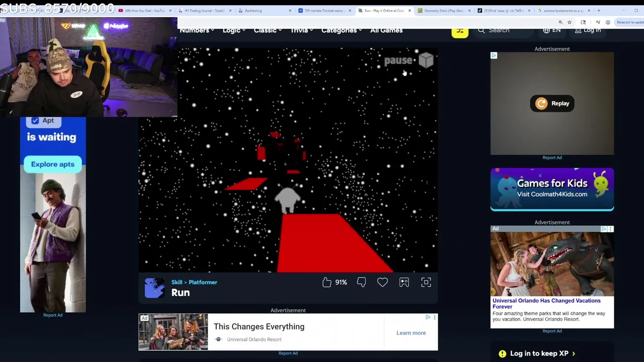
Task: Toggle the Apt checkbox in left ad
Action: (35, 121)
